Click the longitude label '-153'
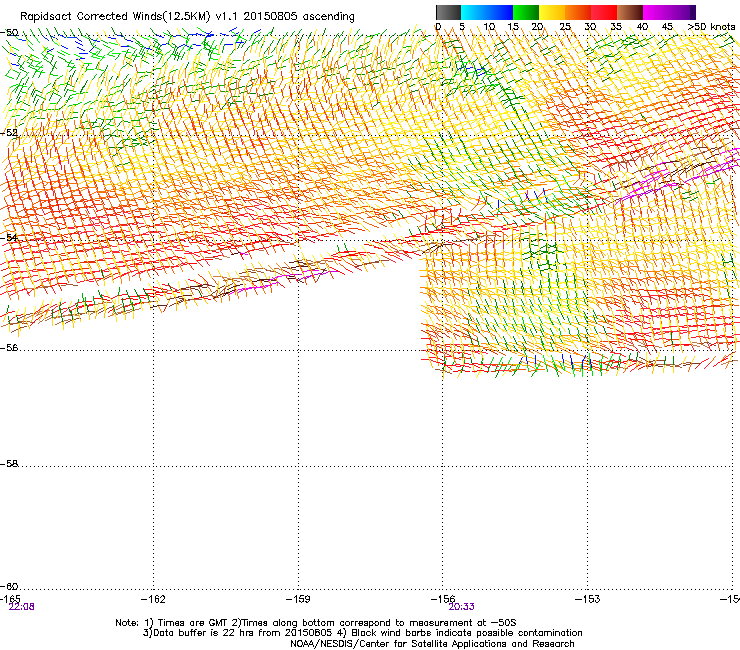This screenshot has height=650, width=740. (588, 599)
